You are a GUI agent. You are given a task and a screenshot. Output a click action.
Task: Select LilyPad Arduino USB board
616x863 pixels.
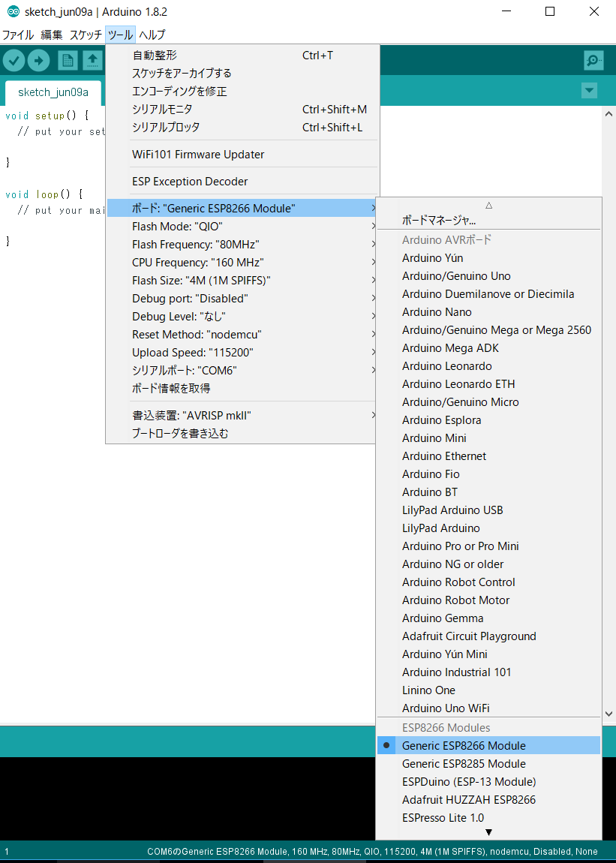pyautogui.click(x=489, y=510)
